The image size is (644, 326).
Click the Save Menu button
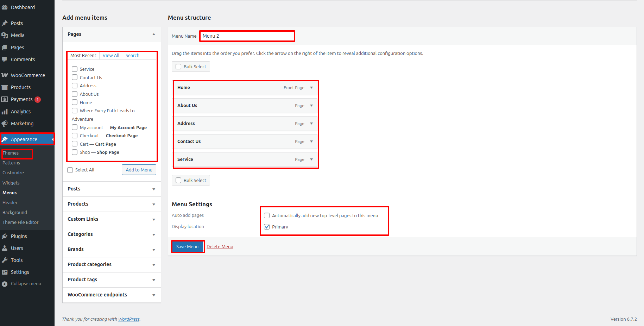coord(187,247)
